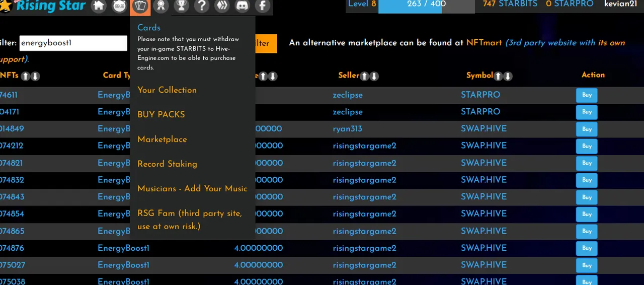This screenshot has width=644, height=285.
Task: Select BUY PACKS from Cards menu
Action: pos(161,114)
